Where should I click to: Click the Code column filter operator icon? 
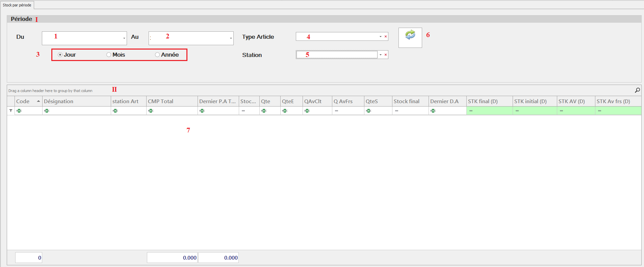coord(19,111)
